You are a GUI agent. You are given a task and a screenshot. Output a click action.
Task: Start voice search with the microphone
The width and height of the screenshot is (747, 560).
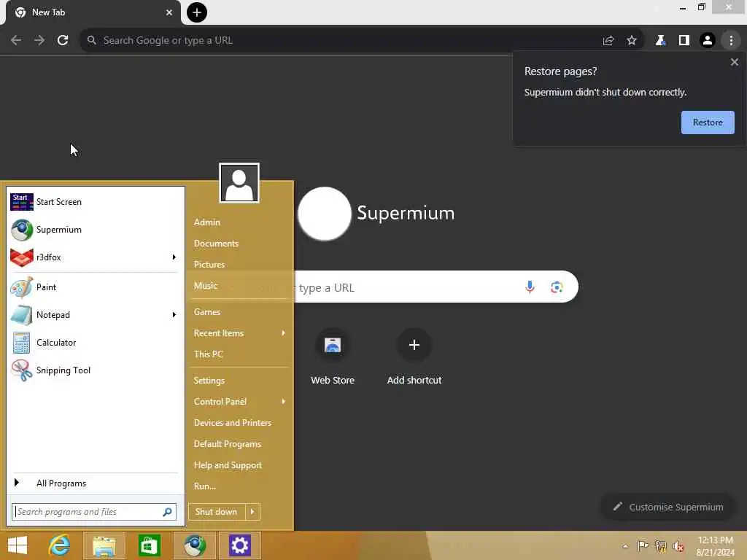click(530, 287)
